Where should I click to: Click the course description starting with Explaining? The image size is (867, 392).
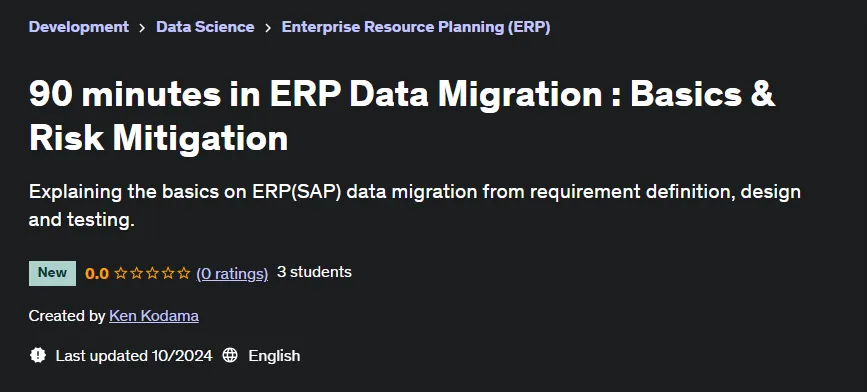tap(415, 206)
